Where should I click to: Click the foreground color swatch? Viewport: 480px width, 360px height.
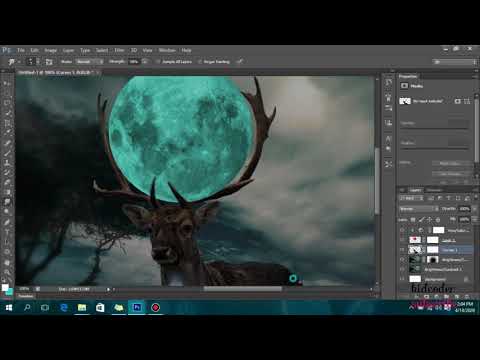tap(5, 287)
